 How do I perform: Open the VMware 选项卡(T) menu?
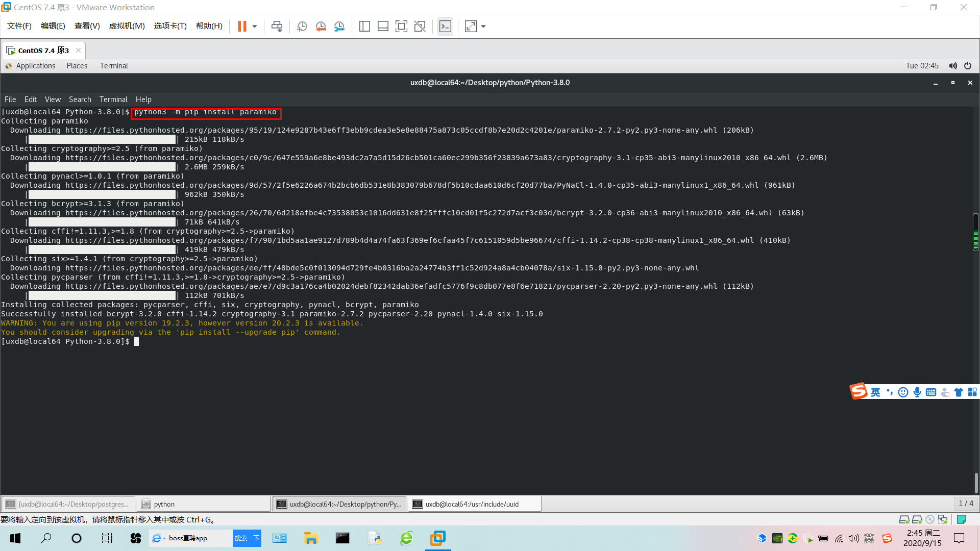[170, 26]
